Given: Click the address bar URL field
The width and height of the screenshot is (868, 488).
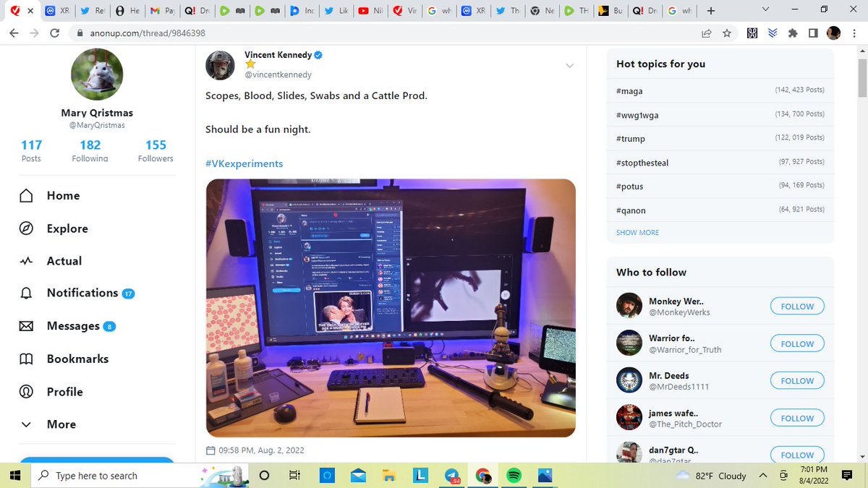Looking at the screenshot, I should coord(383,33).
